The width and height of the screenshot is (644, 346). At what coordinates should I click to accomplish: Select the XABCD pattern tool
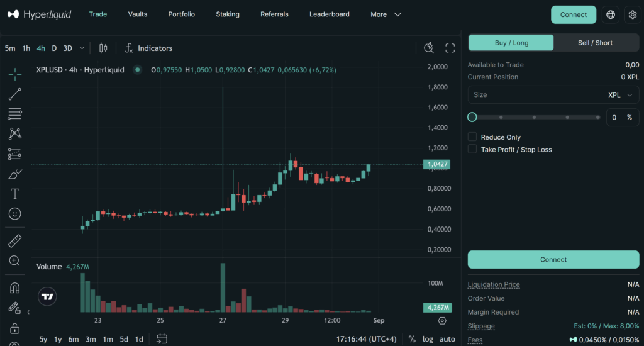[x=15, y=133]
